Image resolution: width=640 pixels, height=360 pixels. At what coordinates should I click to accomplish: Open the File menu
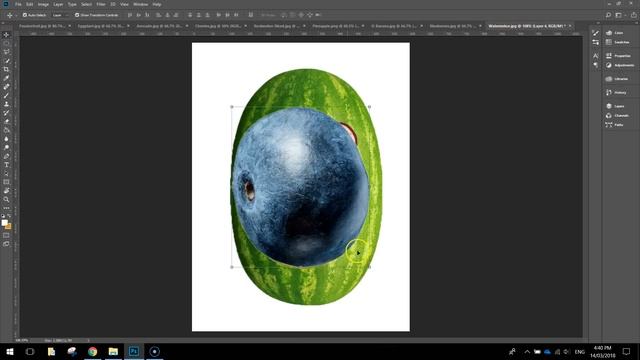(18, 4)
